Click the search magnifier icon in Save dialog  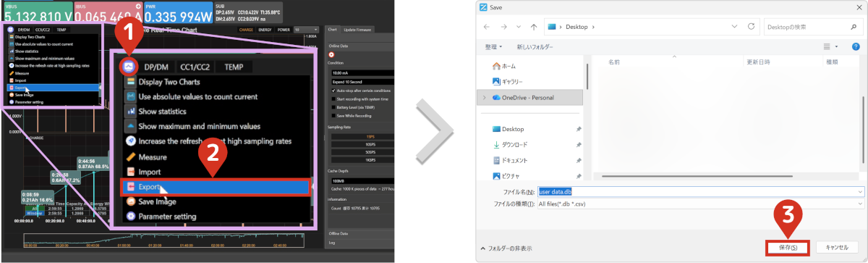click(854, 27)
